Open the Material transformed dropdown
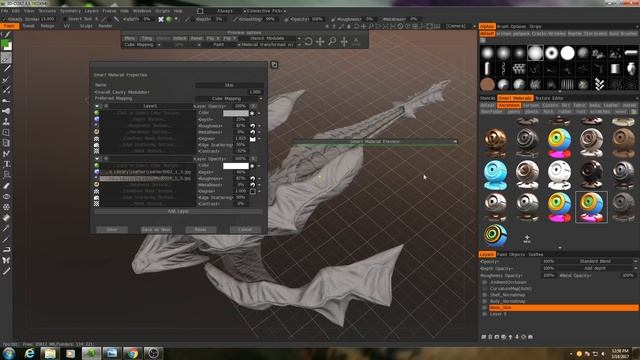The width and height of the screenshot is (640, 360). pyautogui.click(x=270, y=44)
